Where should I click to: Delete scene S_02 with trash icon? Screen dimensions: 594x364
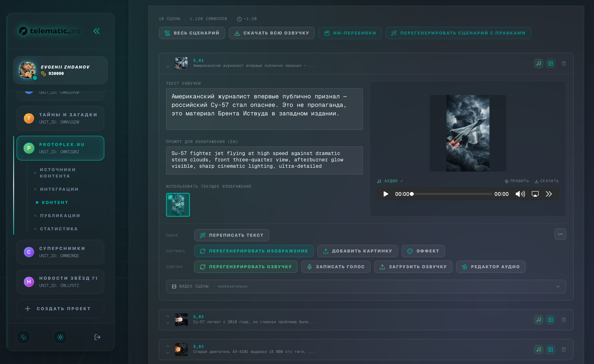coord(564,320)
